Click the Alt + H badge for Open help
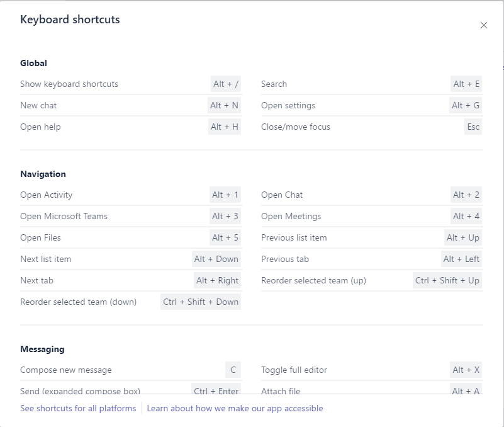 point(225,127)
